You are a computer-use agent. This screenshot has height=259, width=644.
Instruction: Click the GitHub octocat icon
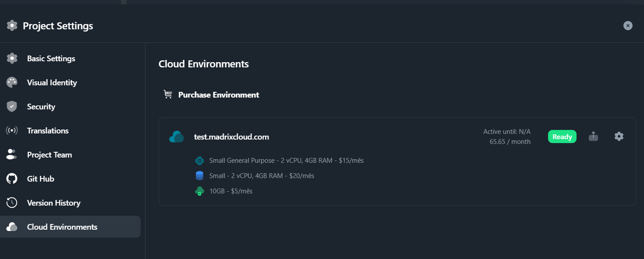pos(12,178)
